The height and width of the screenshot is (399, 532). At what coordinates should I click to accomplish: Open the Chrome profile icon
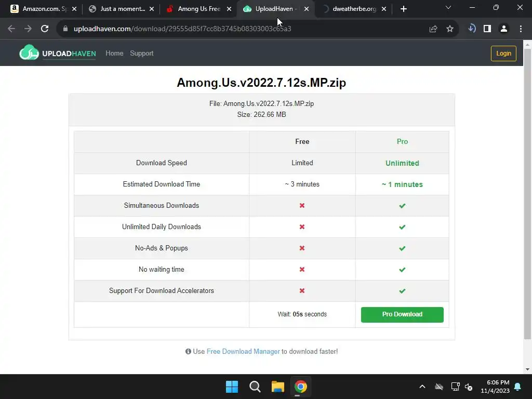(504, 29)
